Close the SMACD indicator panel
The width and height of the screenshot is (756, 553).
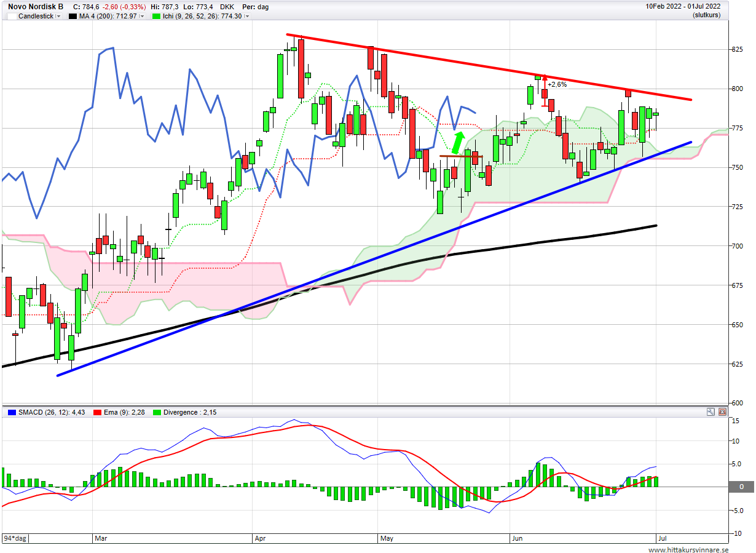(722, 412)
